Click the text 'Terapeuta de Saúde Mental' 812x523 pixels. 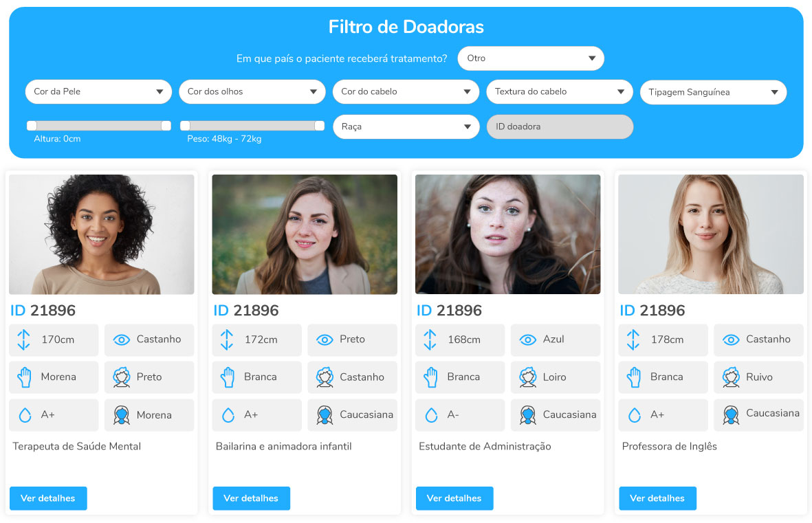[x=76, y=446]
